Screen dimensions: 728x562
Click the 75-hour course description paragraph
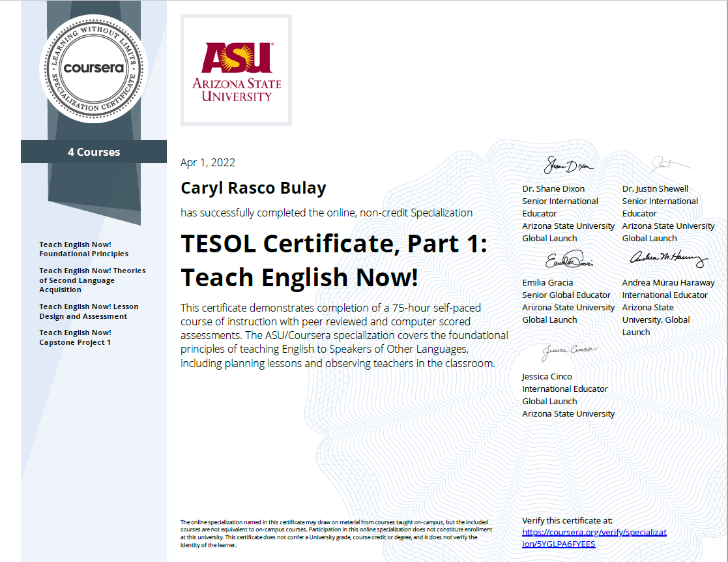pyautogui.click(x=344, y=336)
